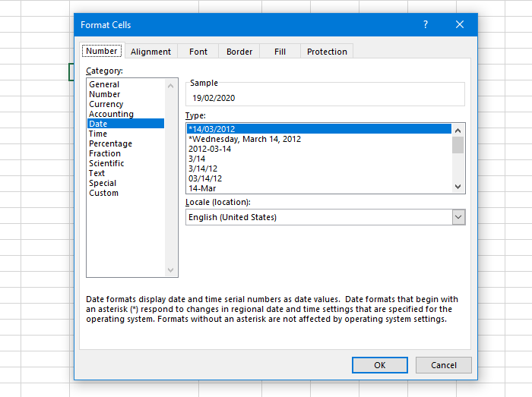Choose the 2012-03-14 date type
Image resolution: width=532 pixels, height=397 pixels.
pyautogui.click(x=210, y=149)
